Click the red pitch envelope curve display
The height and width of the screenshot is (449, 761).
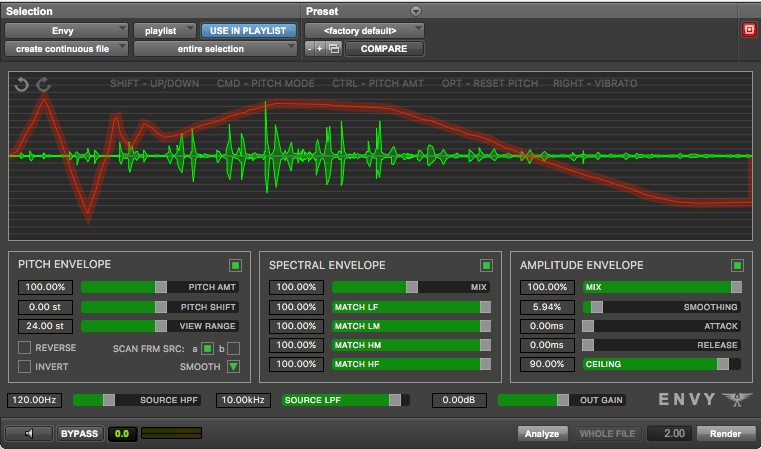[x=380, y=156]
